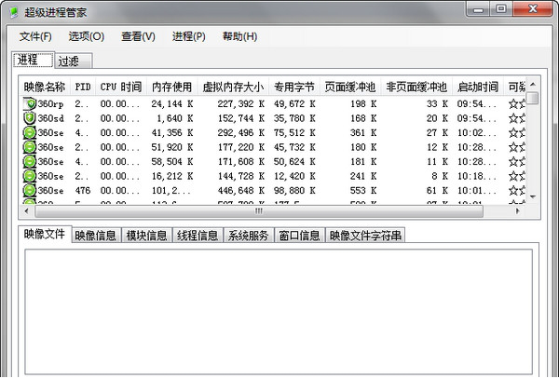Click the horizontal scroll-left arrow
559x392 pixels.
coord(26,211)
